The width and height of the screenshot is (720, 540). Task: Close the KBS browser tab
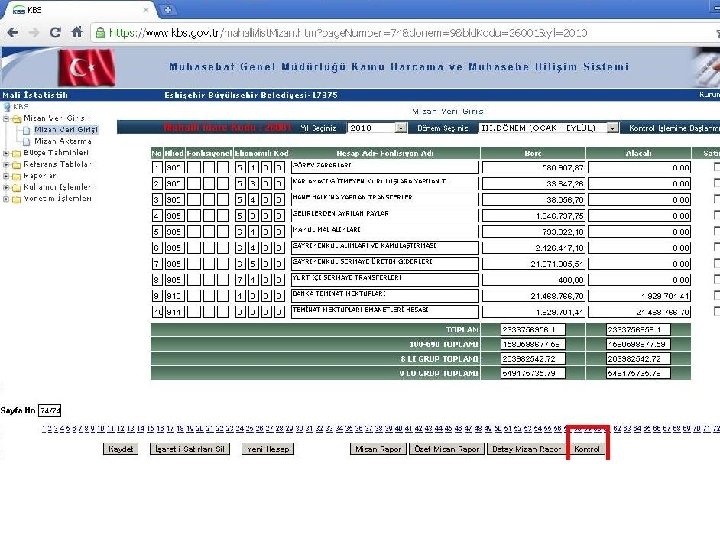[146, 9]
